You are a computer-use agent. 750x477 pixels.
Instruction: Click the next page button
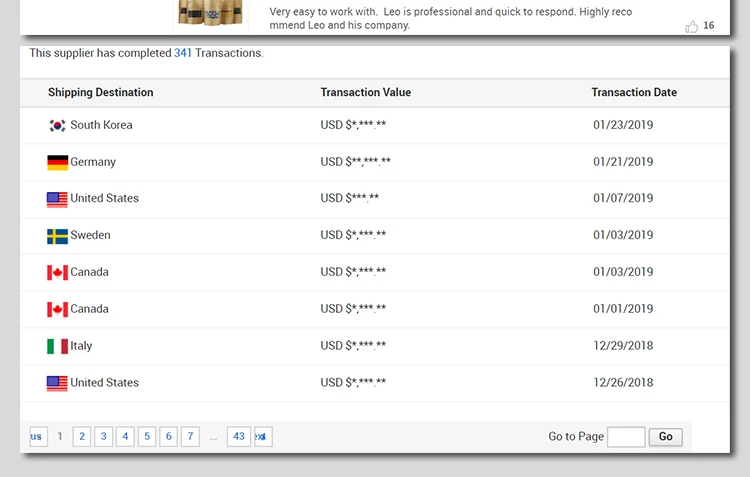[262, 437]
